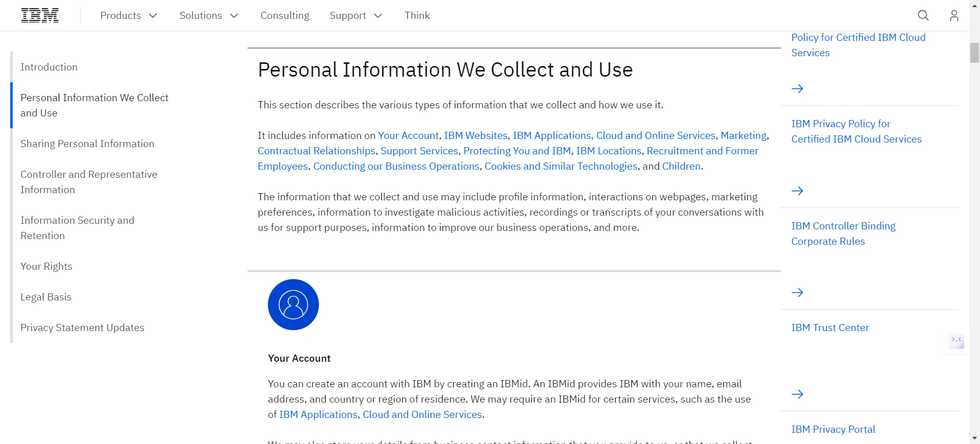Follow the IBM Websites link

(476, 135)
